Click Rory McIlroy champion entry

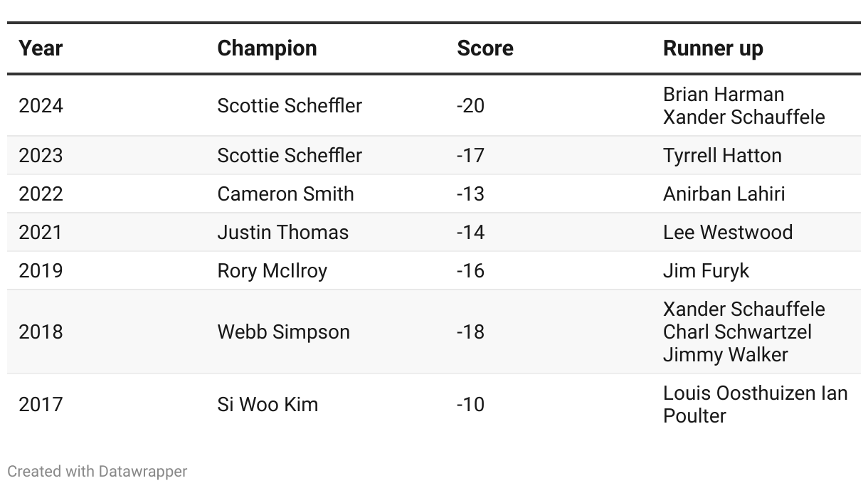[272, 271]
